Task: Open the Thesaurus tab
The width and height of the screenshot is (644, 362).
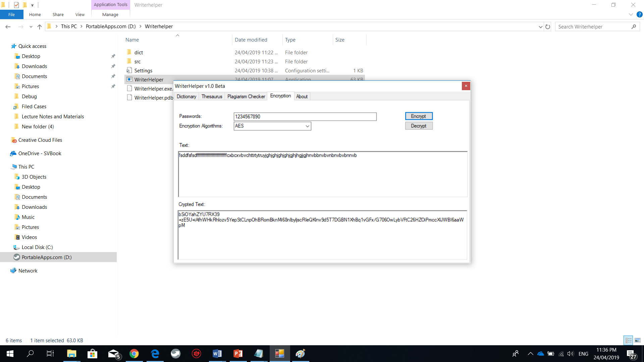Action: [x=212, y=97]
